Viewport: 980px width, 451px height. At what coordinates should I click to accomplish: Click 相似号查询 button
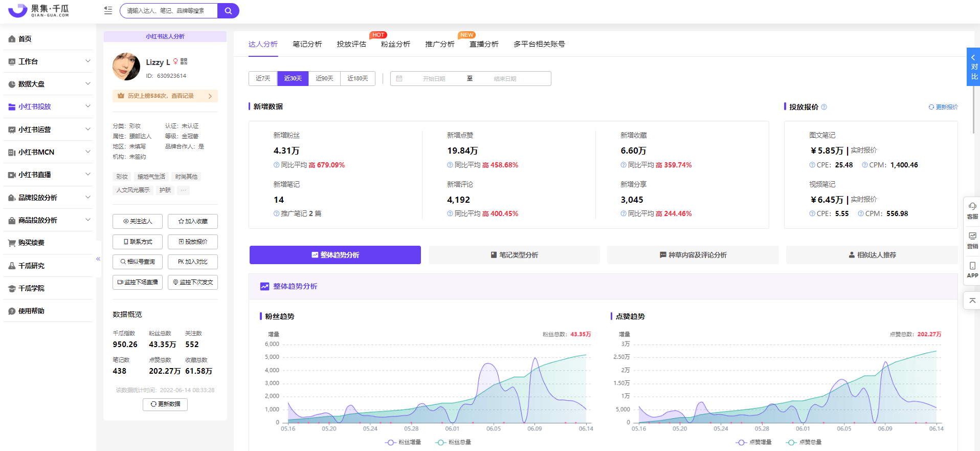[x=138, y=262]
